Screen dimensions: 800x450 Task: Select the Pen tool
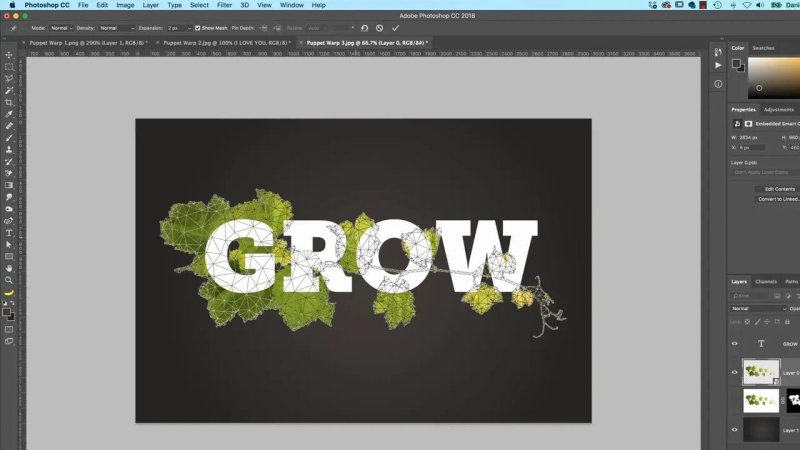tap(9, 221)
